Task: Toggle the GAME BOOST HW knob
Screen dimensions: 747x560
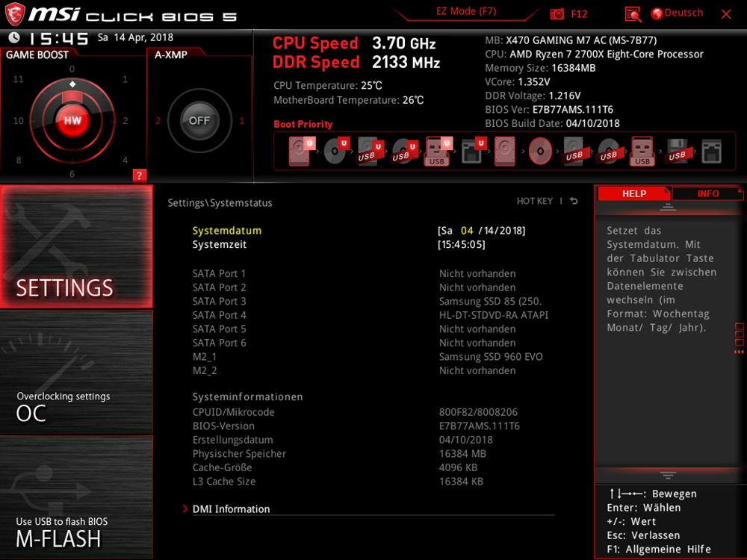Action: coord(72,120)
